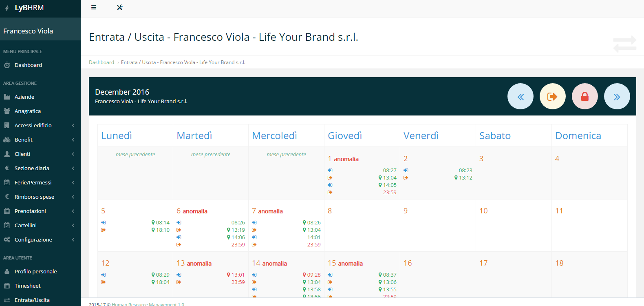Image resolution: width=644 pixels, height=306 pixels.
Task: Go to next month with double-right arrow button
Action: (617, 96)
